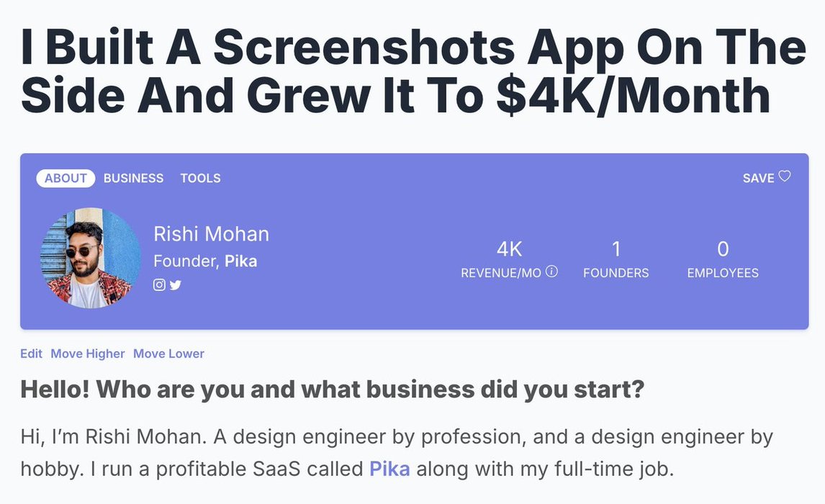
Task: Switch to the BUSINESS tab
Action: (133, 178)
